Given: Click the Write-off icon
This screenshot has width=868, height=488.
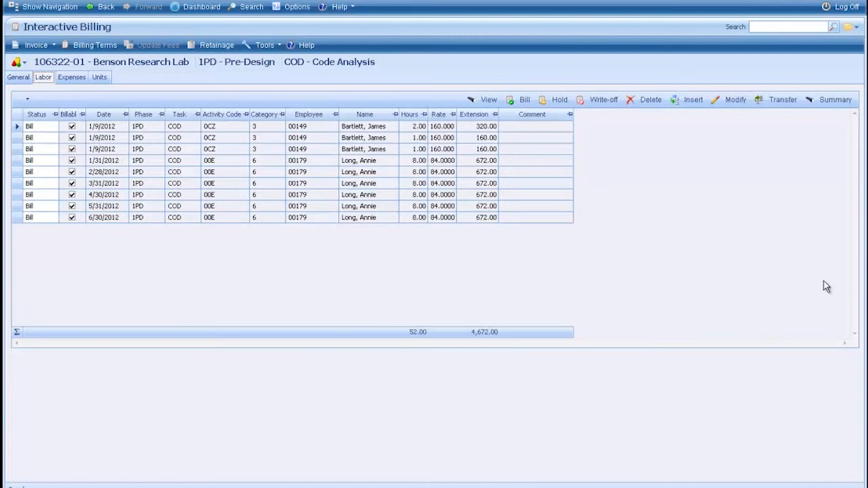Looking at the screenshot, I should pyautogui.click(x=580, y=100).
